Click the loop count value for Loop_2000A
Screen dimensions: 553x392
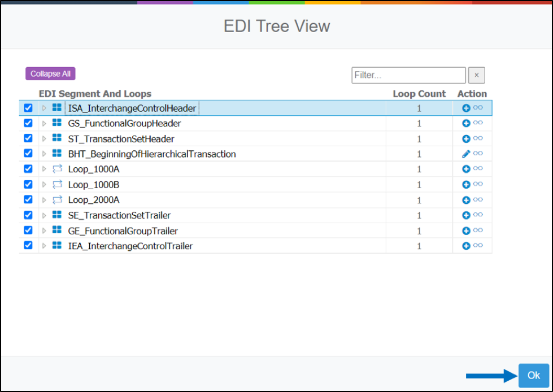(419, 200)
